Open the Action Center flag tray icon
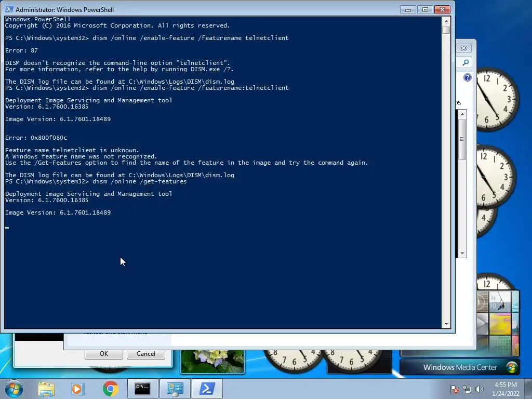The height and width of the screenshot is (399, 532). click(x=455, y=389)
